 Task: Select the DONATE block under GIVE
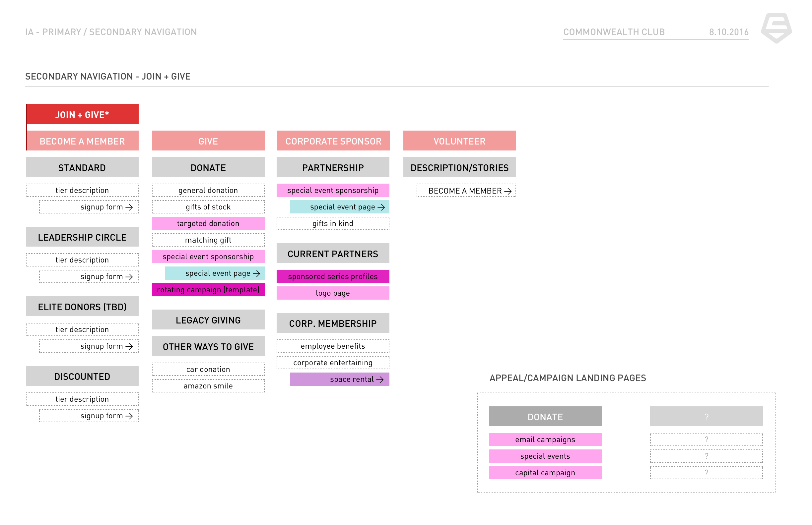pyautogui.click(x=208, y=167)
